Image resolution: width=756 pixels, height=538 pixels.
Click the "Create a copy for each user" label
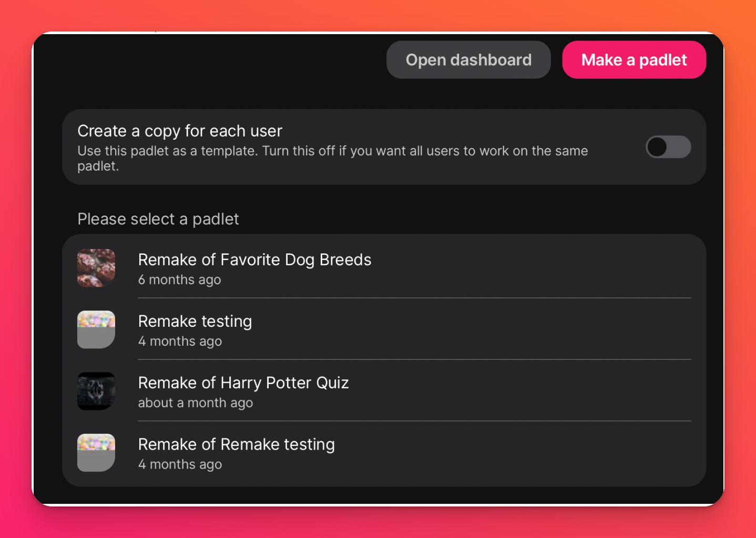click(180, 131)
